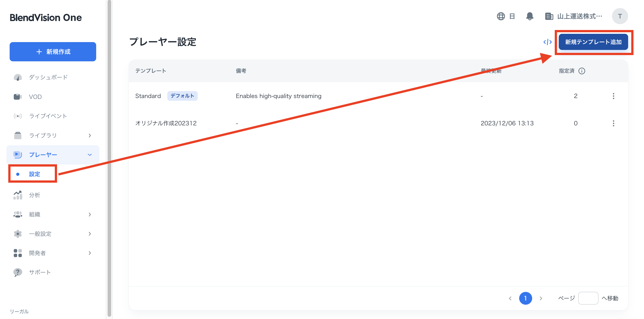Click the globe language icon
644x319 pixels.
501,16
